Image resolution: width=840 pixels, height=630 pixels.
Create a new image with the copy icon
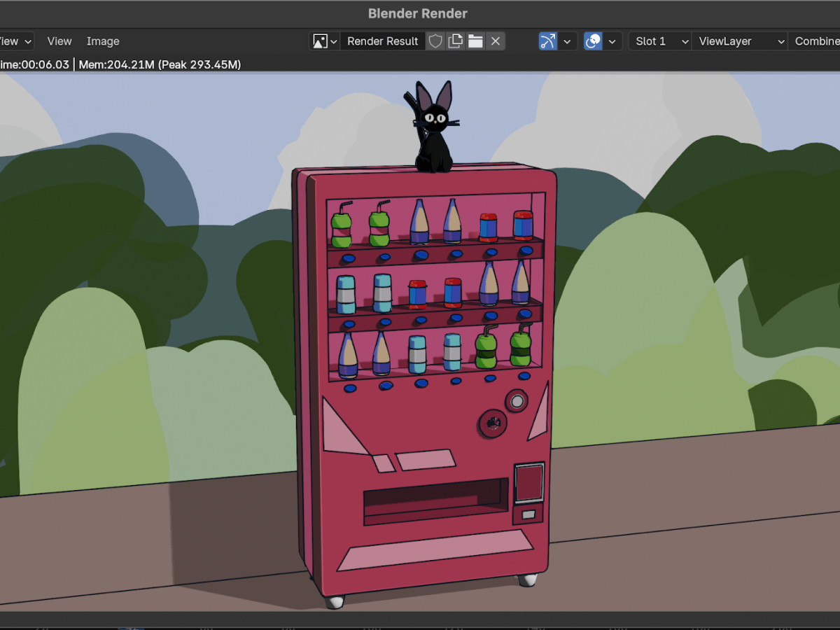[x=454, y=41]
